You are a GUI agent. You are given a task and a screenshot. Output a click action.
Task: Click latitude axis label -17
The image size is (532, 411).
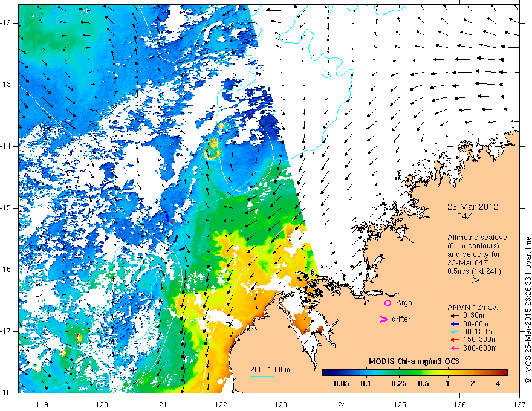coord(7,331)
